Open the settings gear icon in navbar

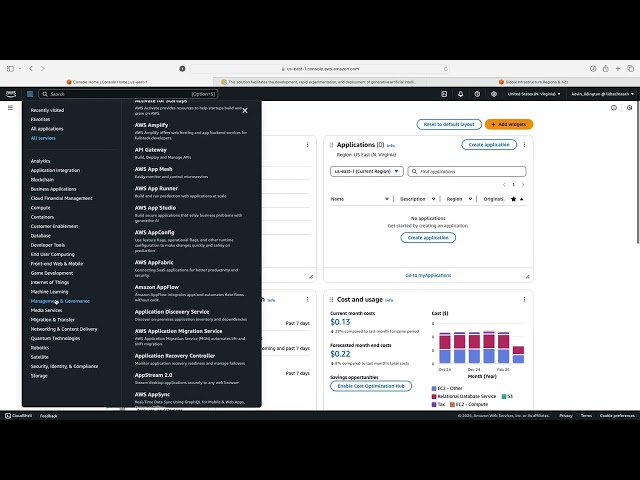(x=494, y=94)
